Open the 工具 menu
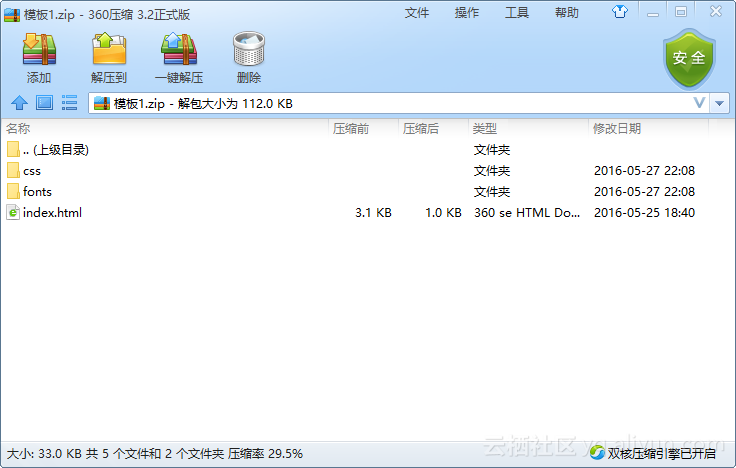This screenshot has width=736, height=468. 517,13
